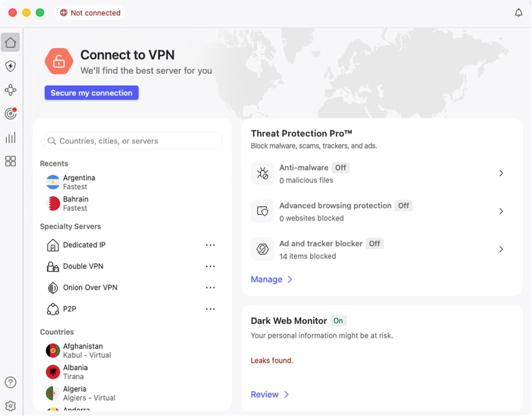Click the Dark Web Monitor On badge
Screen dimensions: 532x416
(x=338, y=321)
